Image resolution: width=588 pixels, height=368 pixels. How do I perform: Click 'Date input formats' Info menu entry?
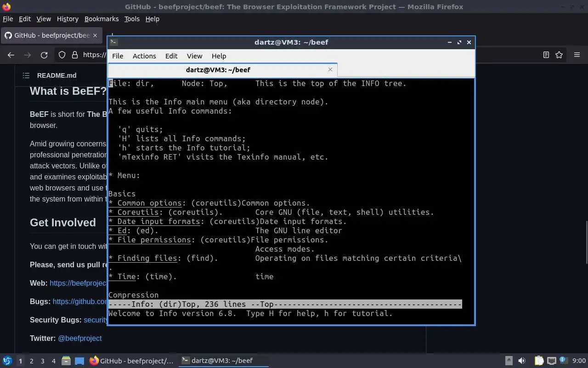pos(158,221)
